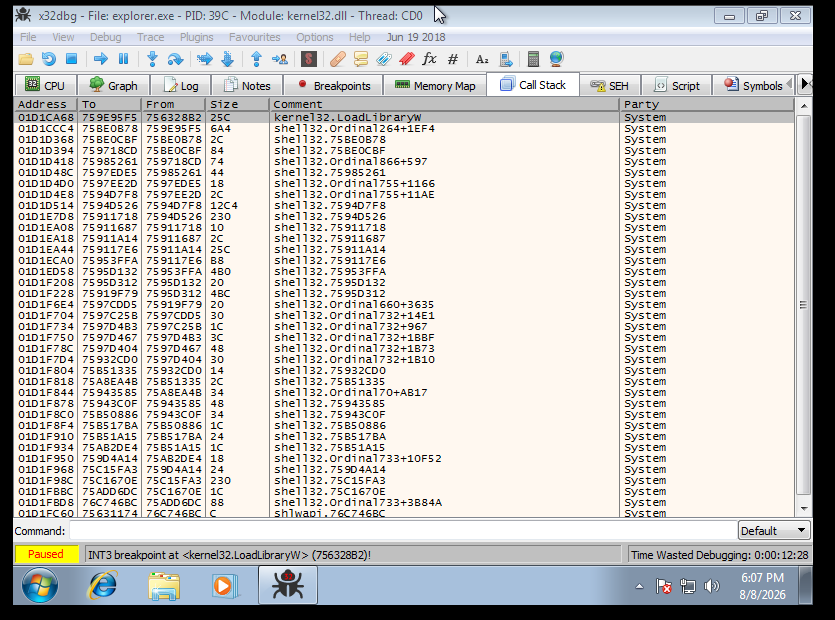835x620 pixels.
Task: Click the Trace Into icon
Action: [204, 59]
